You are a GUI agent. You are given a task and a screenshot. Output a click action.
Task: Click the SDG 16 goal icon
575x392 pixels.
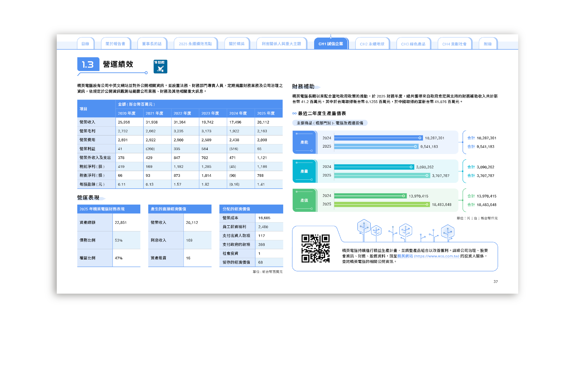click(160, 66)
